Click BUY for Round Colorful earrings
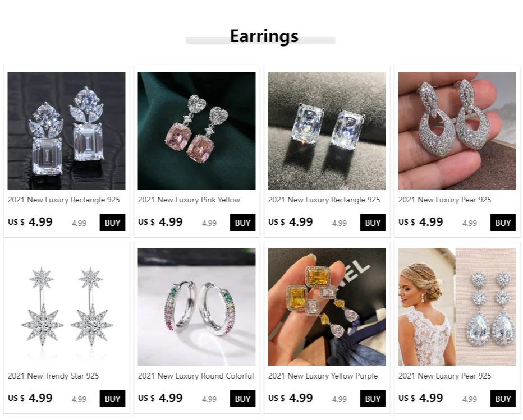The image size is (523, 420). 242,399
